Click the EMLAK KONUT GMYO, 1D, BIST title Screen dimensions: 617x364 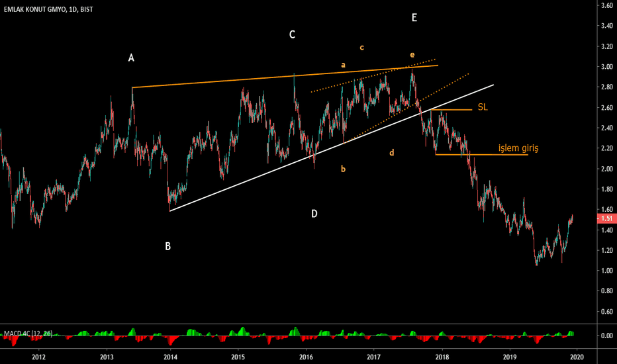coord(48,9)
